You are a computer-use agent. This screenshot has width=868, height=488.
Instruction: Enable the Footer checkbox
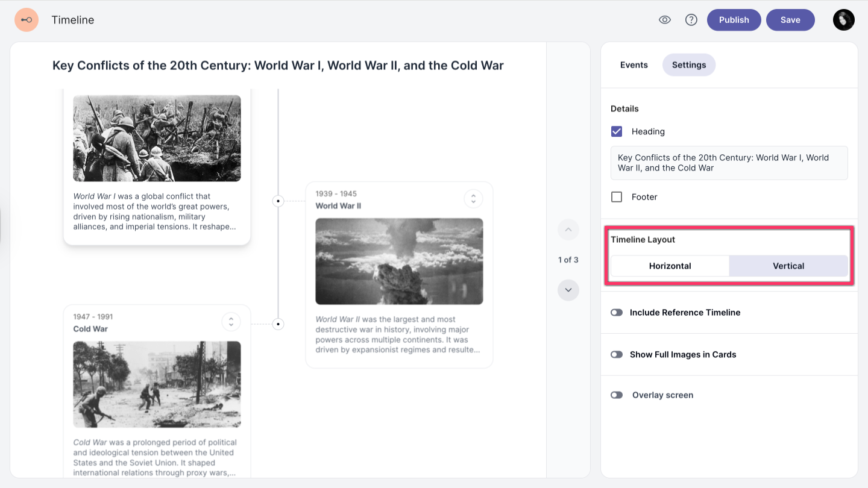[617, 197]
